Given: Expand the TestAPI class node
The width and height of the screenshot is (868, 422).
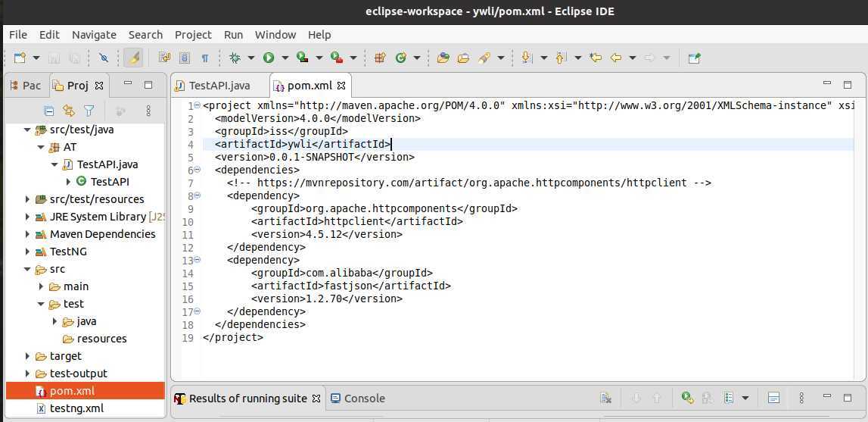Looking at the screenshot, I should tap(68, 181).
